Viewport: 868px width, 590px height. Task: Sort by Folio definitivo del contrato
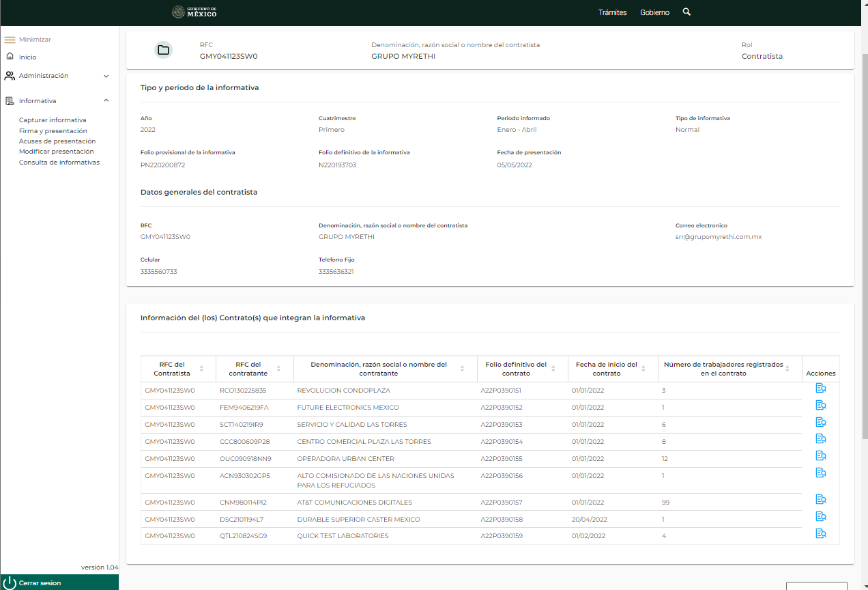(x=553, y=369)
